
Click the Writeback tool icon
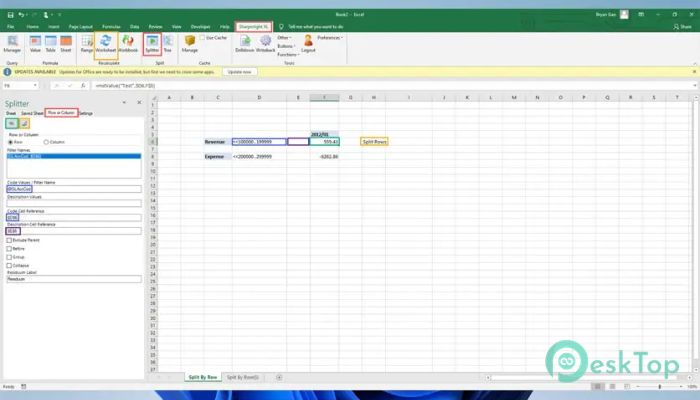tap(266, 44)
